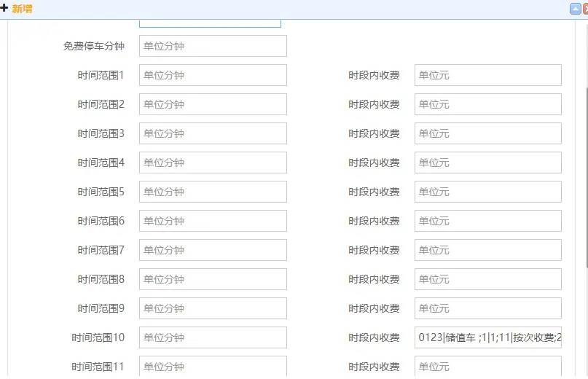This screenshot has width=588, height=379.
Task: Focus the fee field in 时间范围9 row
Action: click(x=487, y=308)
